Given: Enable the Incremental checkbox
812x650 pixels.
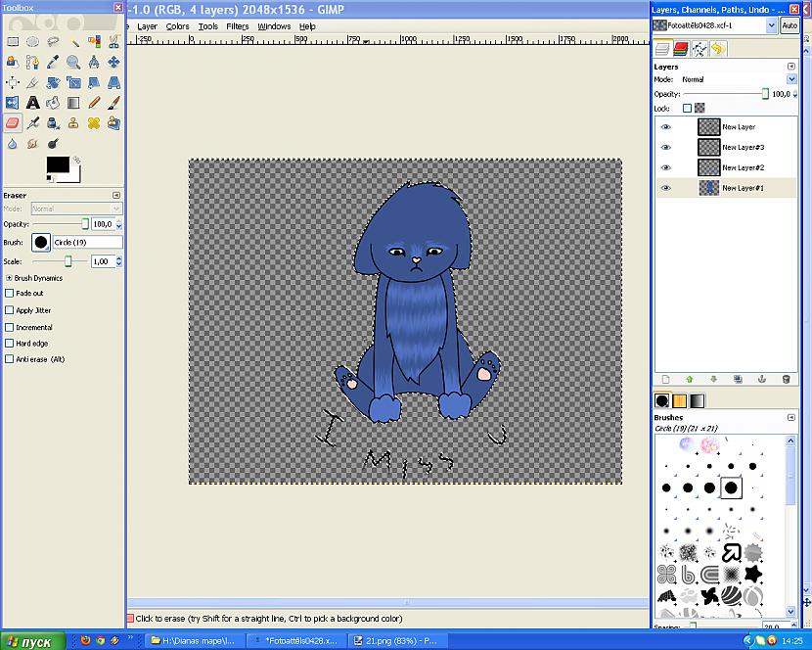Looking at the screenshot, I should click(x=9, y=328).
